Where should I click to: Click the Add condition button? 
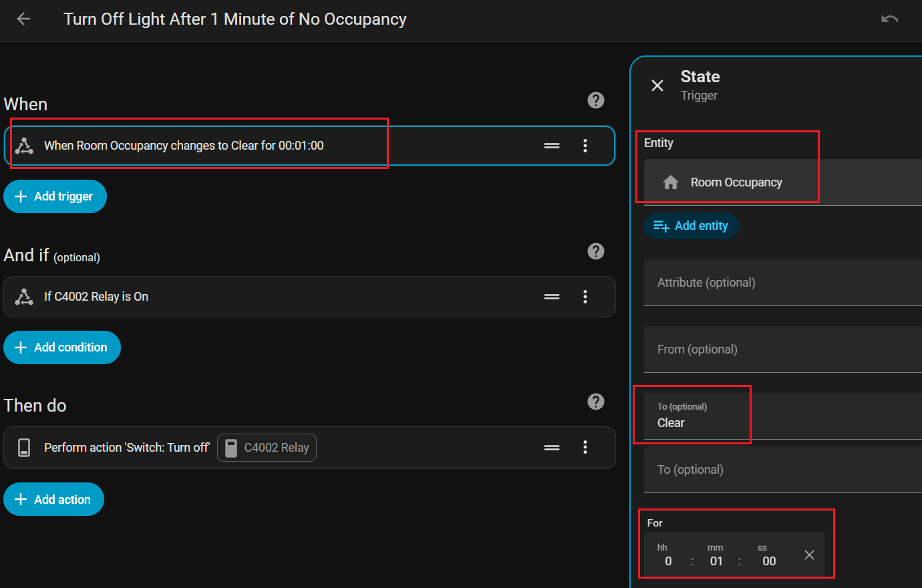(62, 347)
